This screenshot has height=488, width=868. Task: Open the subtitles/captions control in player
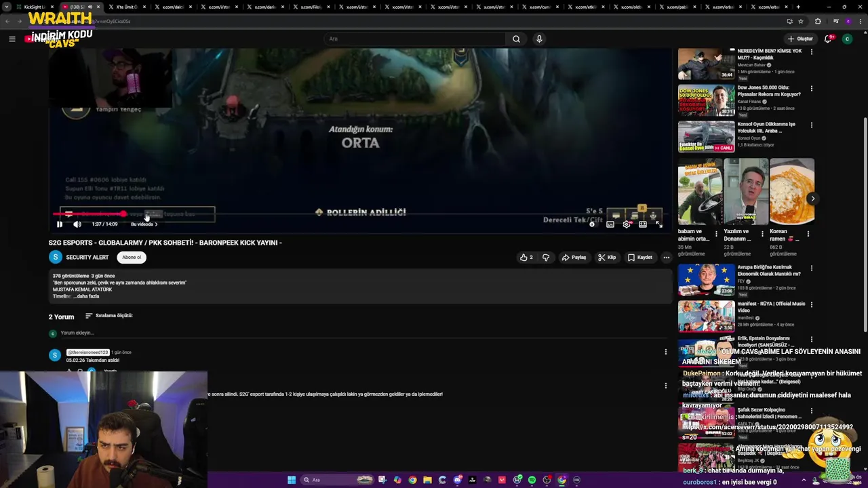click(610, 224)
